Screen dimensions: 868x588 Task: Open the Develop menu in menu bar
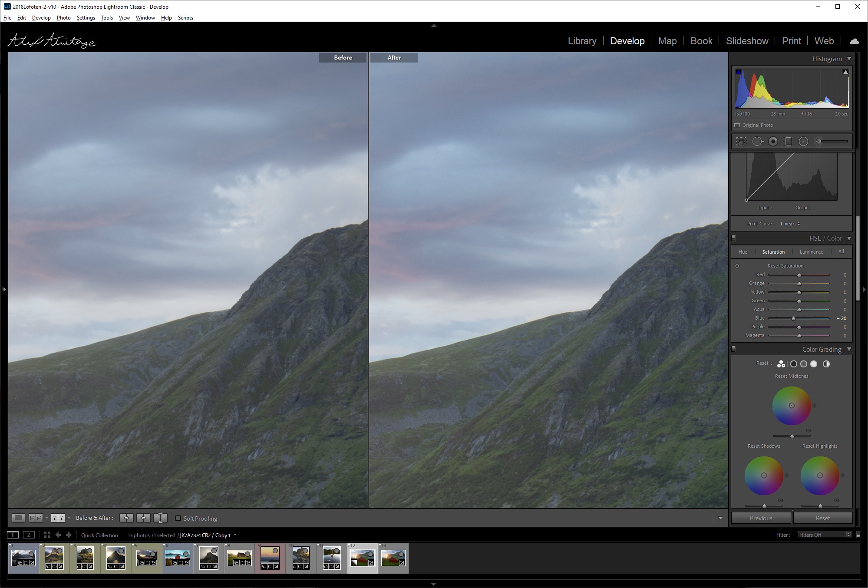click(x=41, y=18)
